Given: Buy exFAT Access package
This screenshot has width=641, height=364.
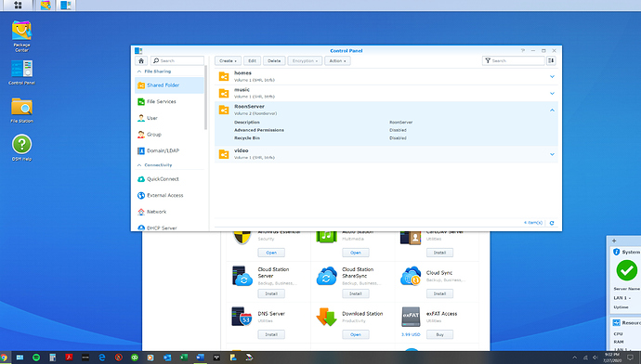Looking at the screenshot, I should click(x=439, y=334).
